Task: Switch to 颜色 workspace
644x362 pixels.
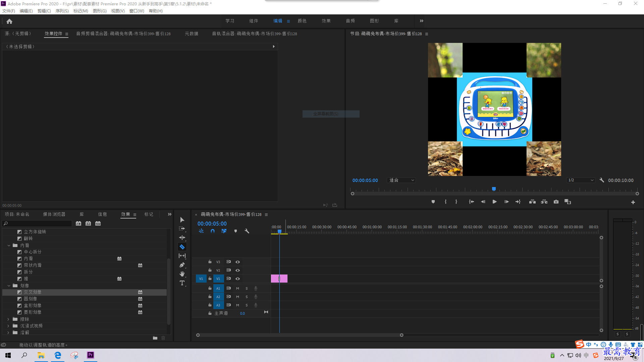Action: point(302,21)
